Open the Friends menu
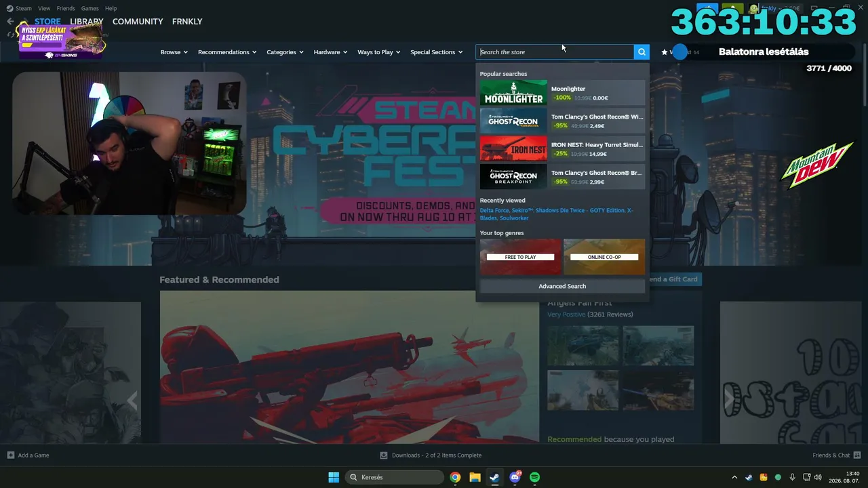 click(x=66, y=8)
